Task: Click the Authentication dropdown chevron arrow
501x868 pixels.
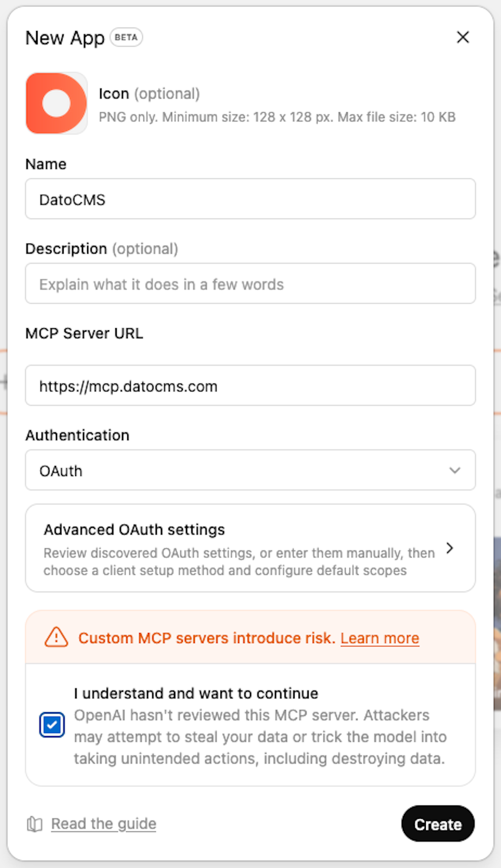Action: 454,470
